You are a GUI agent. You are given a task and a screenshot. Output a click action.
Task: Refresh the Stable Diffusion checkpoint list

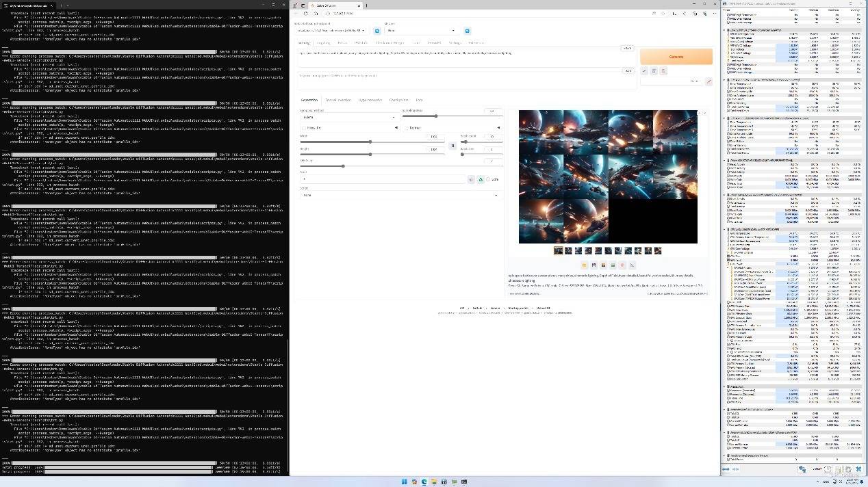coord(376,31)
